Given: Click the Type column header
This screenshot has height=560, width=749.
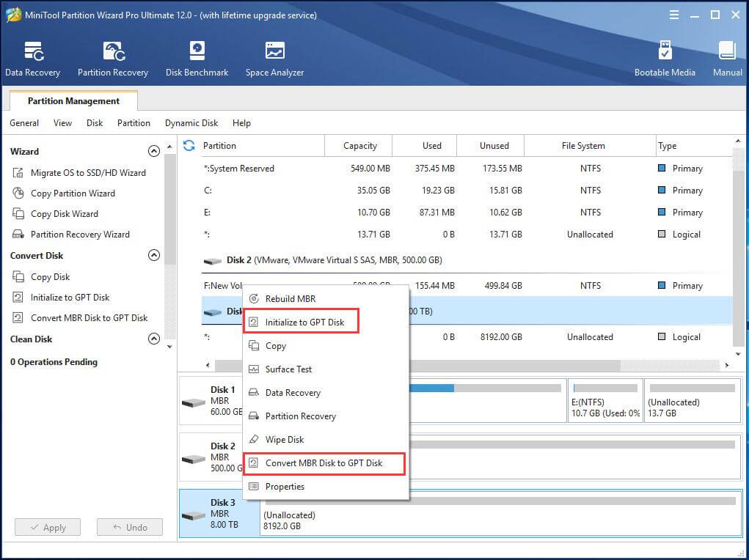Looking at the screenshot, I should tap(694, 146).
